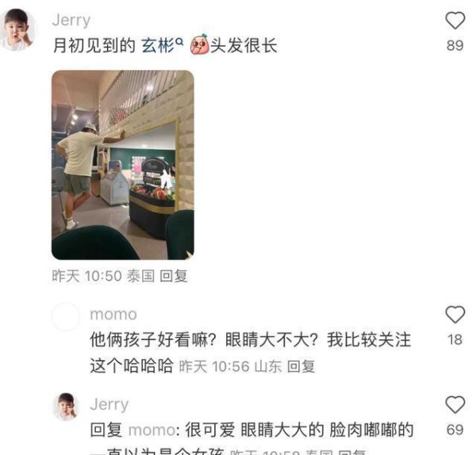Open Jerry username on the bottom reply

pos(109,404)
